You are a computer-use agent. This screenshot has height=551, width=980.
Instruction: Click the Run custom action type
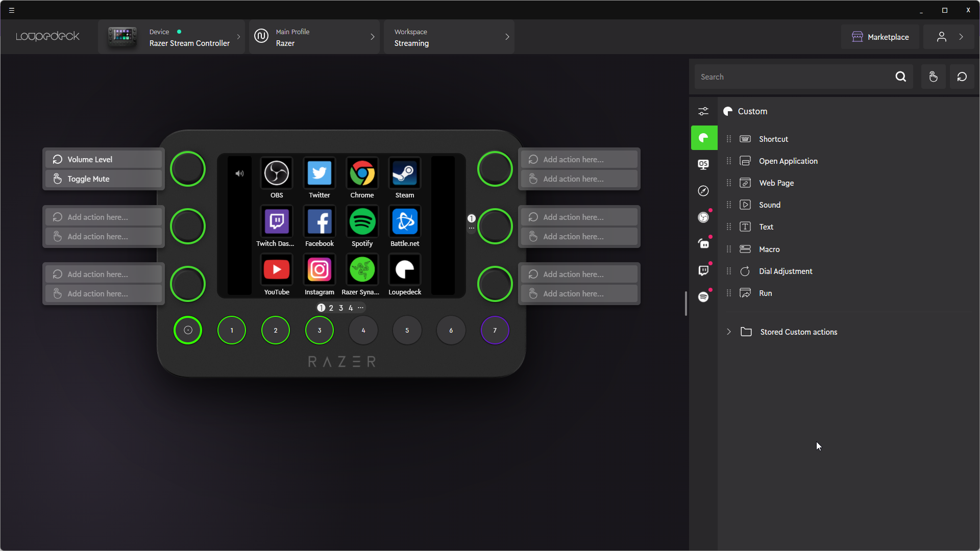point(765,293)
